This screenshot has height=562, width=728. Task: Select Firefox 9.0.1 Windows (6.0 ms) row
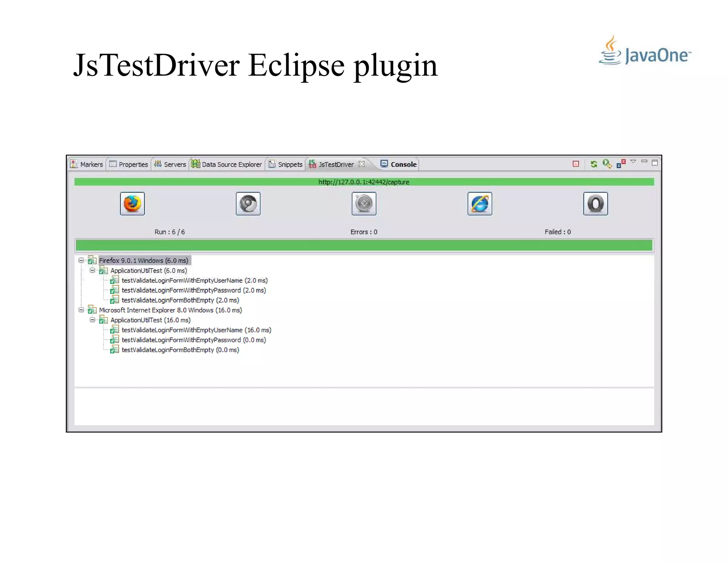(144, 260)
